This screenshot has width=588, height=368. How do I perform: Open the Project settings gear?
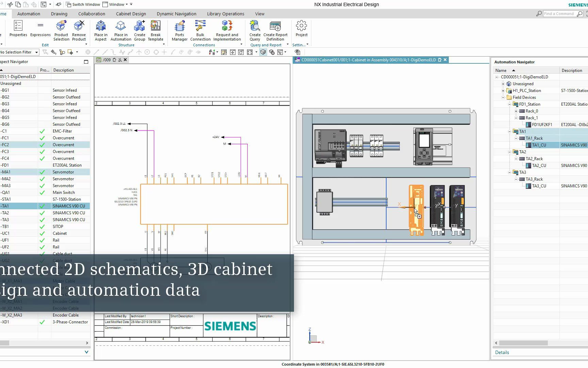pyautogui.click(x=301, y=29)
